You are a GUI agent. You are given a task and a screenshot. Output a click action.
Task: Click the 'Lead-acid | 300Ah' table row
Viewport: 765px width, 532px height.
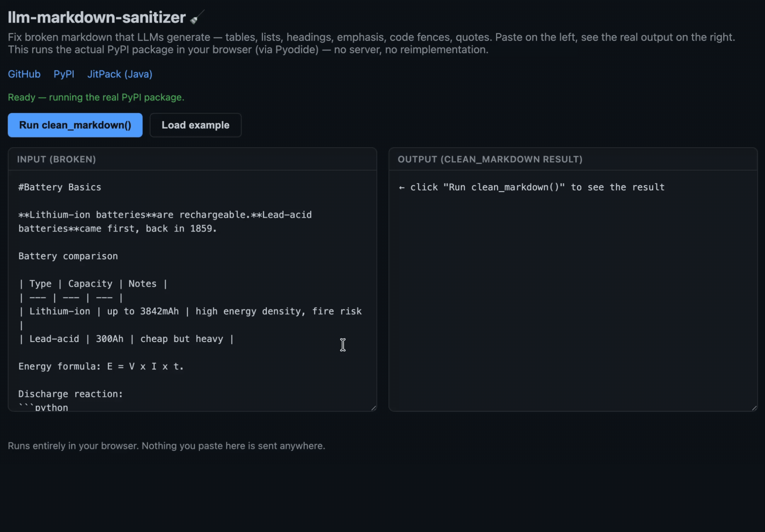click(126, 339)
